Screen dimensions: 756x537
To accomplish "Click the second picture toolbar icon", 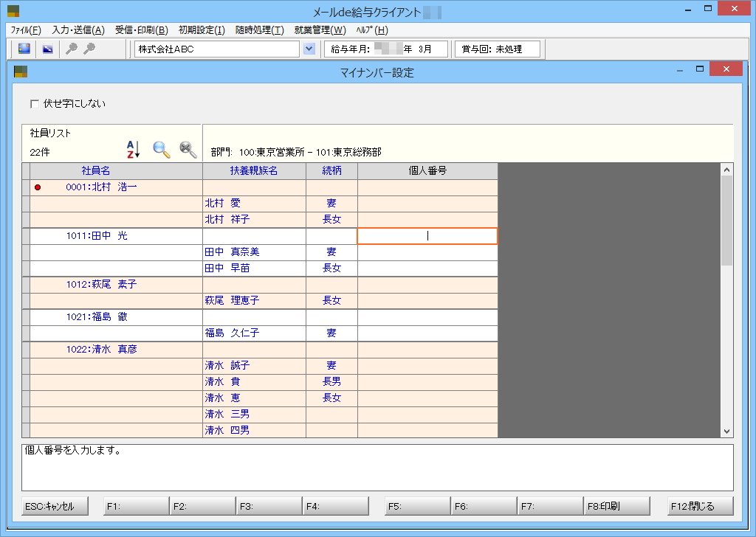I will pos(48,49).
